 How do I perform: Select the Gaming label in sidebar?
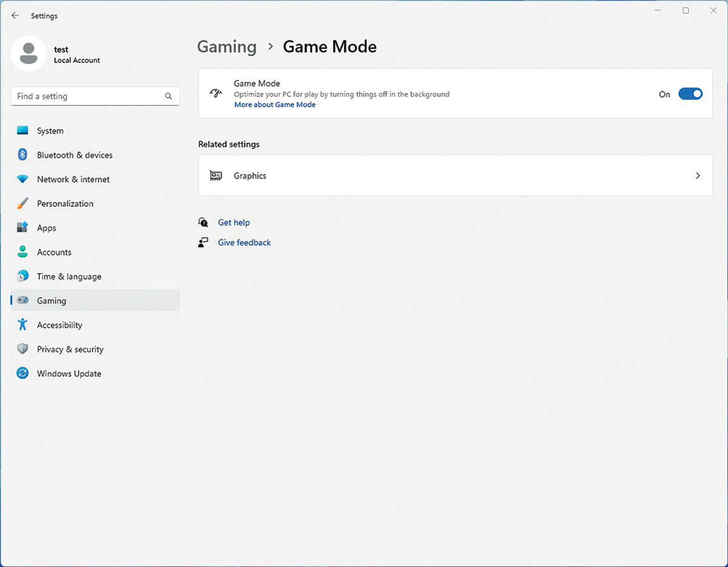coord(52,301)
